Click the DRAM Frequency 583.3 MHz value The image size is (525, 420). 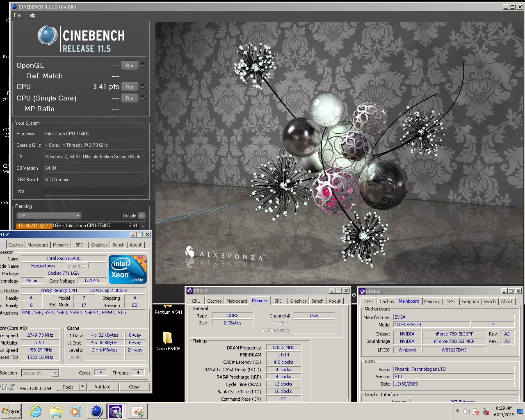[x=283, y=347]
